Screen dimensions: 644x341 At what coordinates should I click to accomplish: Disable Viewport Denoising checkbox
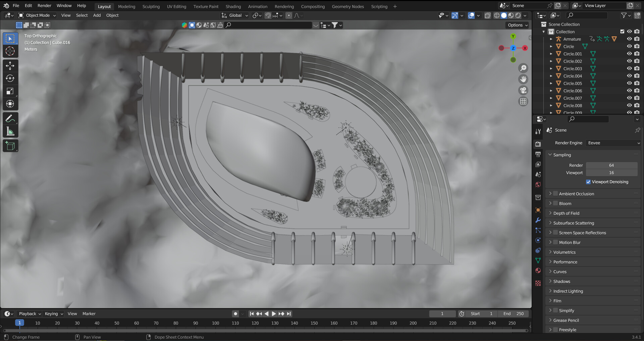[x=588, y=182]
